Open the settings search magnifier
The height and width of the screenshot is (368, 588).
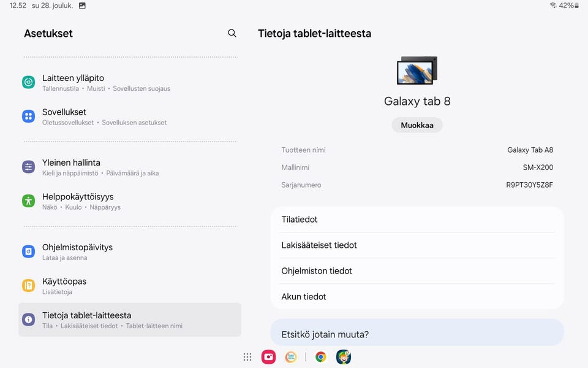232,33
